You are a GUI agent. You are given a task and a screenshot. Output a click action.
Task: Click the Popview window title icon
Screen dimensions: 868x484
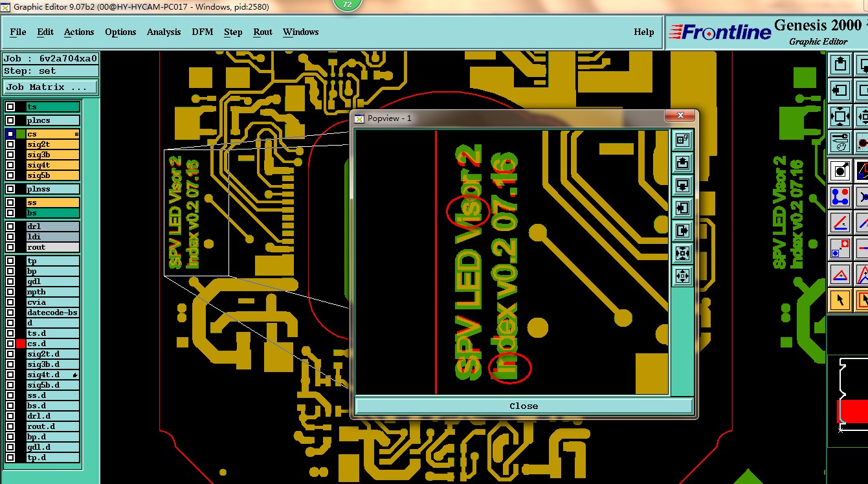coord(359,118)
